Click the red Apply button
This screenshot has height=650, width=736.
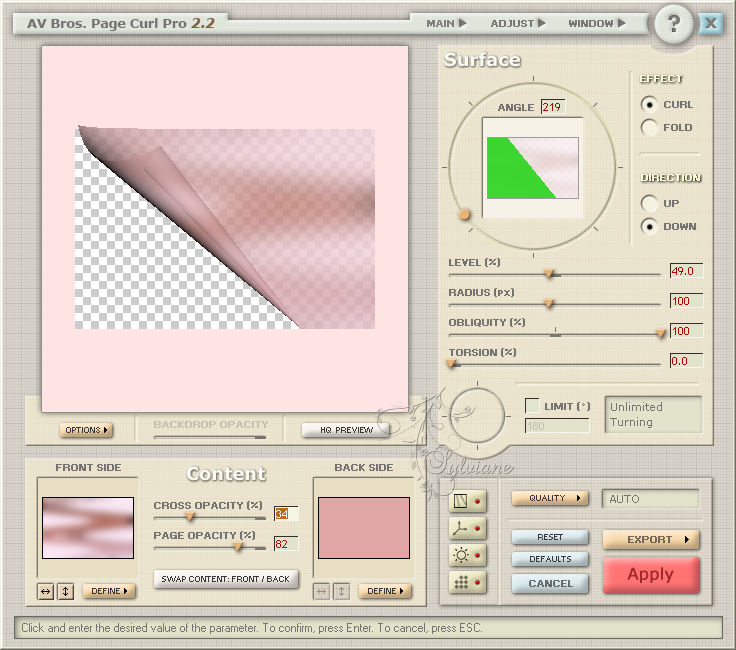click(x=651, y=575)
